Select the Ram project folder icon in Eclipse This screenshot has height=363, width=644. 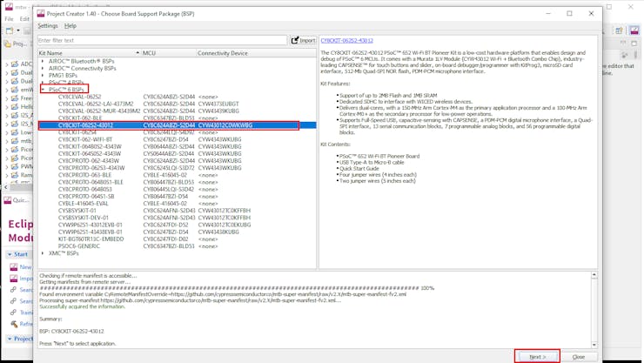tap(15, 175)
